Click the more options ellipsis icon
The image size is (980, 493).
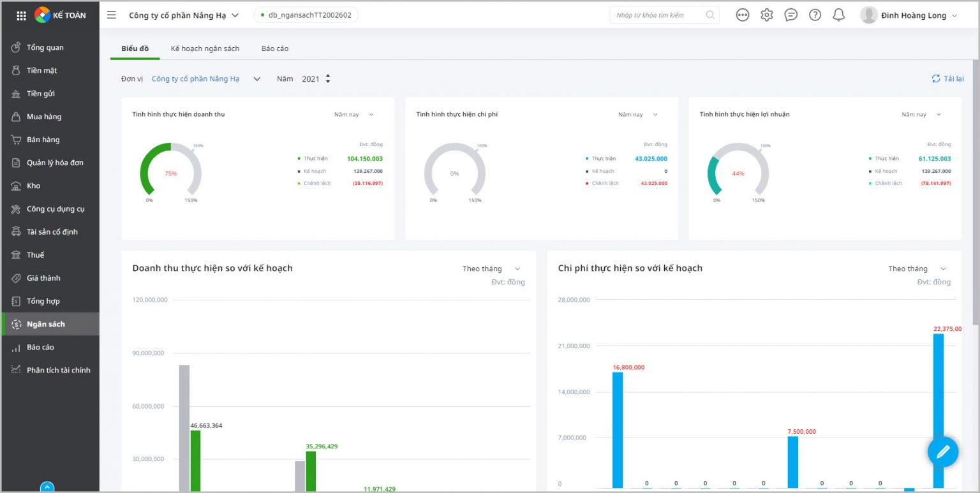pyautogui.click(x=742, y=15)
